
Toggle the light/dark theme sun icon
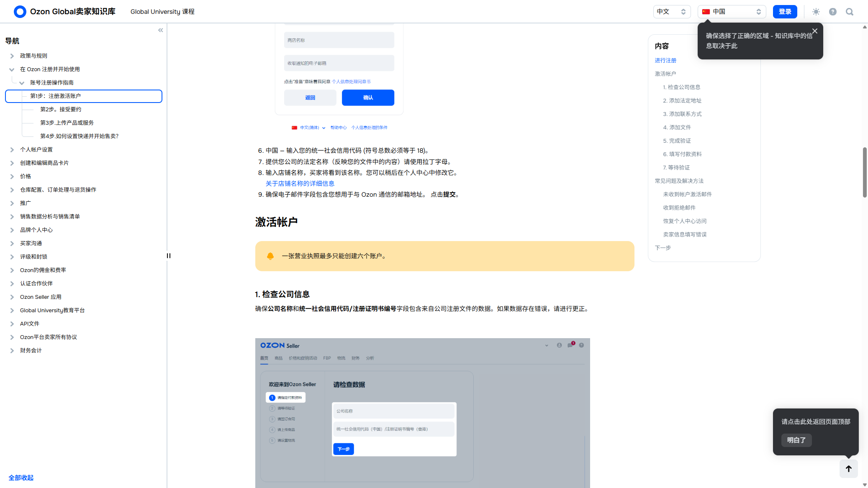click(x=816, y=12)
